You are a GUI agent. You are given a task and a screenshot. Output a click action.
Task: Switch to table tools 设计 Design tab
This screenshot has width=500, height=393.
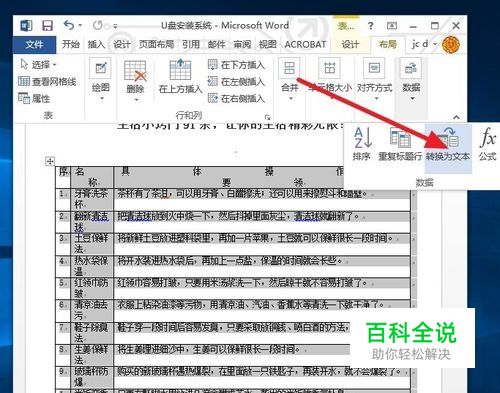point(350,44)
